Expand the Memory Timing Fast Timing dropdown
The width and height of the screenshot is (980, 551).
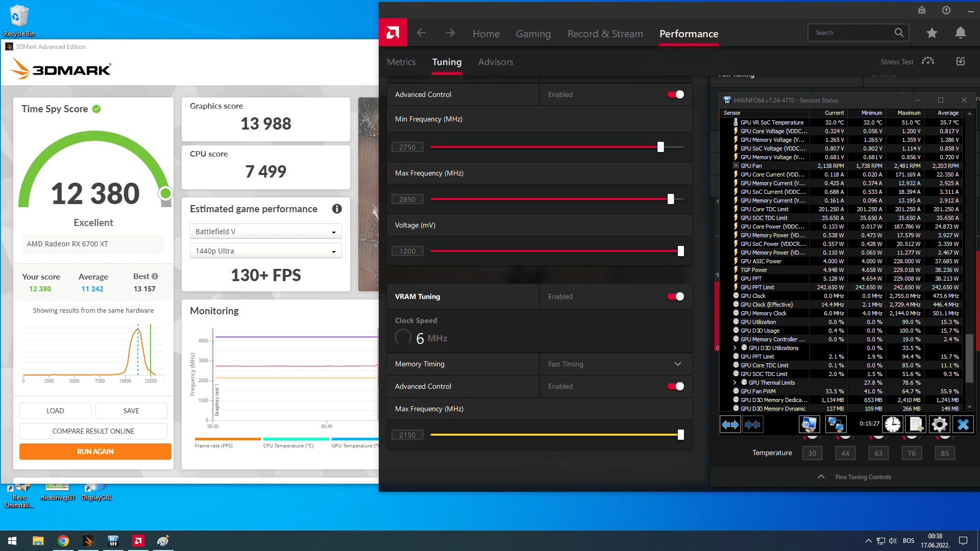[x=677, y=364]
